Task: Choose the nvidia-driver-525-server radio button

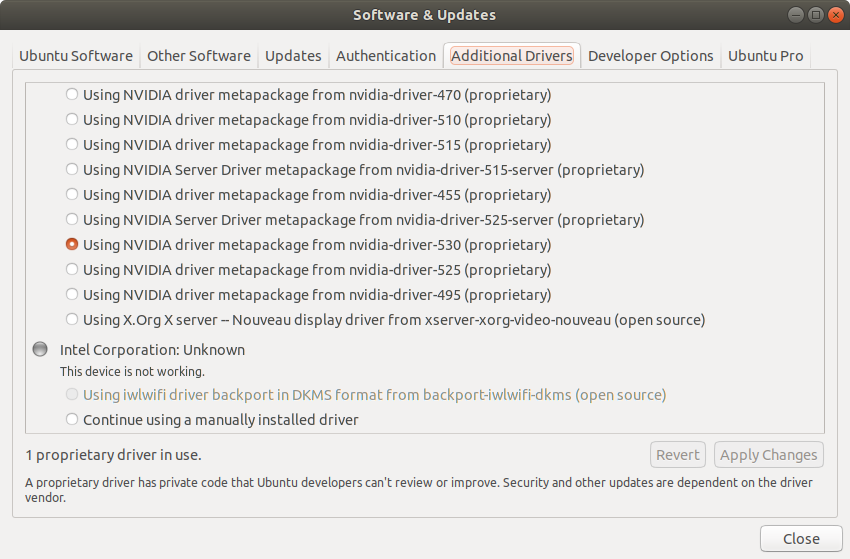Action: tap(72, 219)
